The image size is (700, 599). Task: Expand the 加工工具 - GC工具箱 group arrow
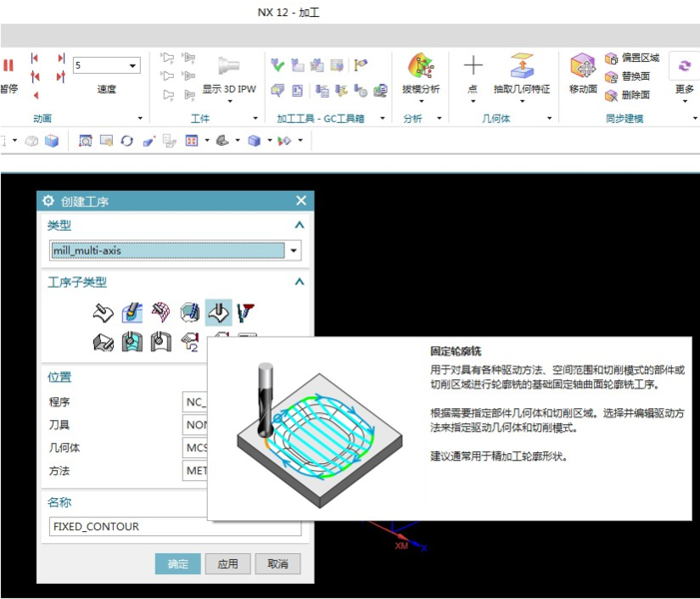coord(382,118)
